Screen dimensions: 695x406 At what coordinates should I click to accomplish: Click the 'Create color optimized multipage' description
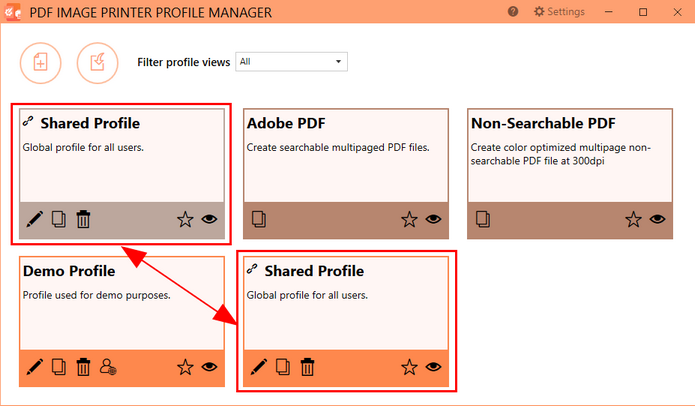coord(561,154)
